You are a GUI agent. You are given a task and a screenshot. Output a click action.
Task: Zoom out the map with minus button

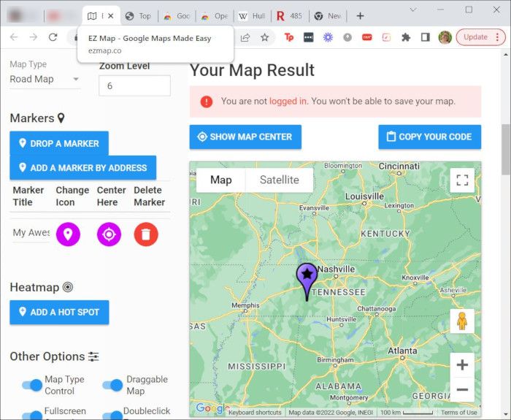[462, 389]
